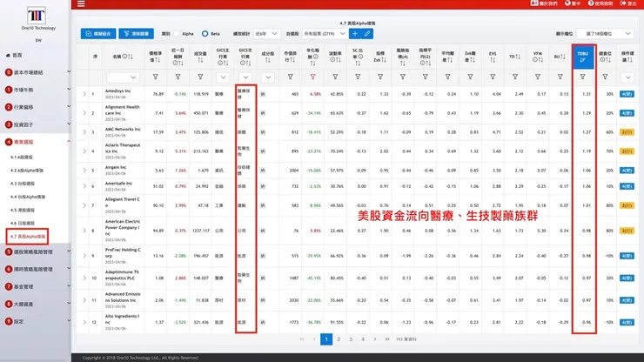644x362 pixels.
Task: Click the One10 Technology logo
Action: (x=37, y=16)
